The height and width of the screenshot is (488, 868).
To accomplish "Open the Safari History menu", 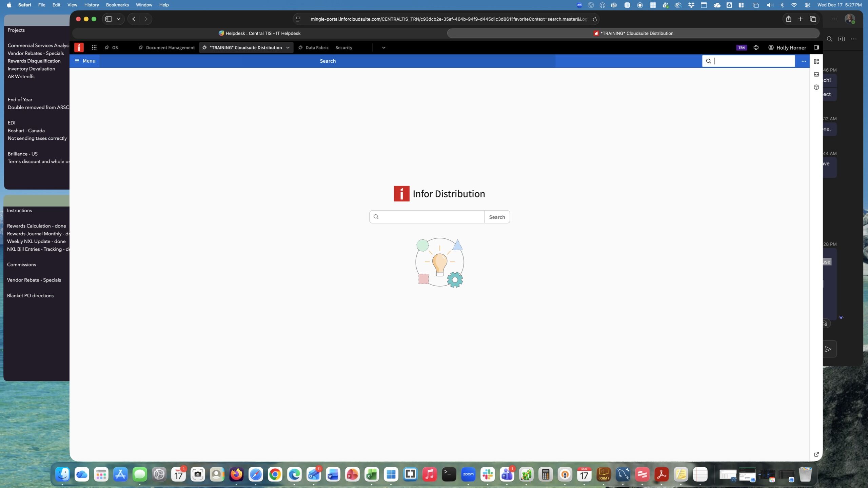I will click(92, 5).
